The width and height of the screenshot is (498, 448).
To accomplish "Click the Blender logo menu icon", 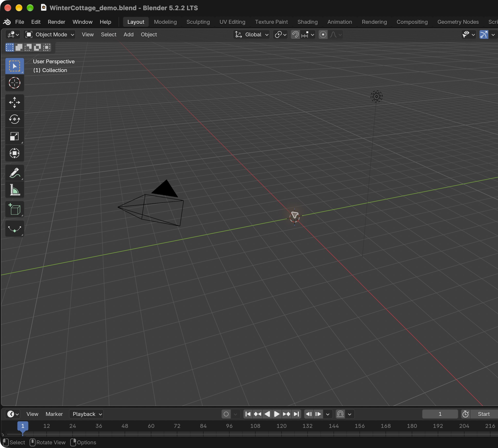I will coord(7,22).
